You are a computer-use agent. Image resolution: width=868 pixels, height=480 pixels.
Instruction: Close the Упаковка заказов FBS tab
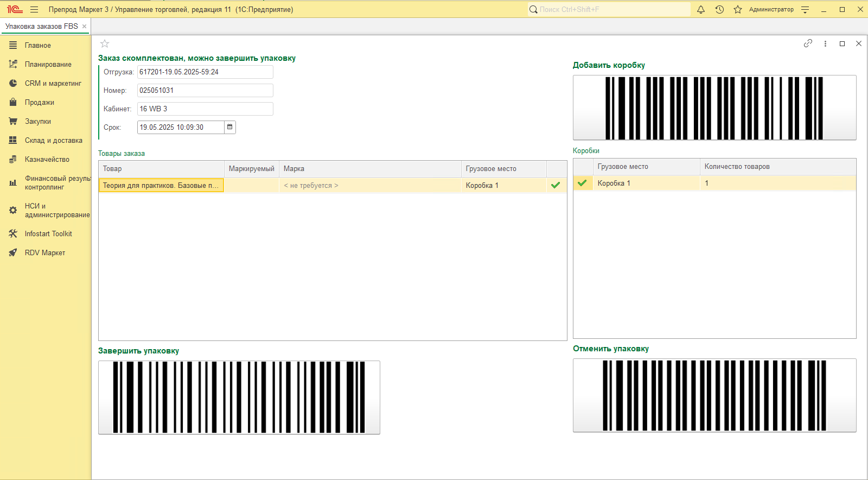pos(85,26)
